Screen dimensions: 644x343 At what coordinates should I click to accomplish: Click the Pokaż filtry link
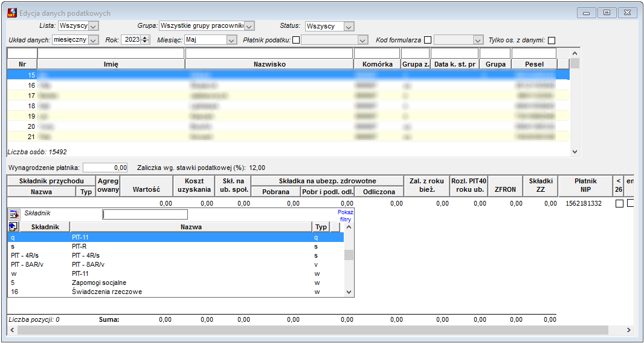point(346,216)
